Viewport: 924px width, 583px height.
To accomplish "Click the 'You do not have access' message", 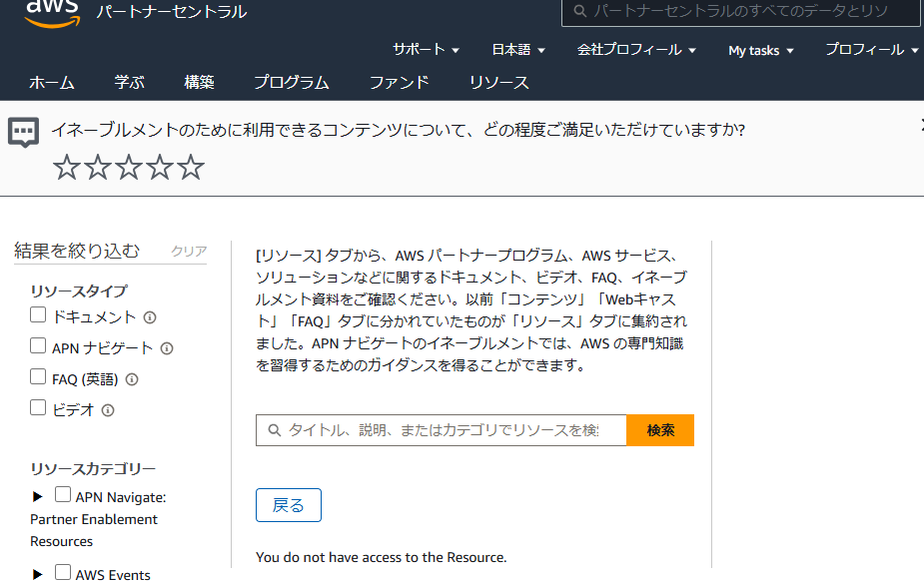I will pyautogui.click(x=382, y=557).
